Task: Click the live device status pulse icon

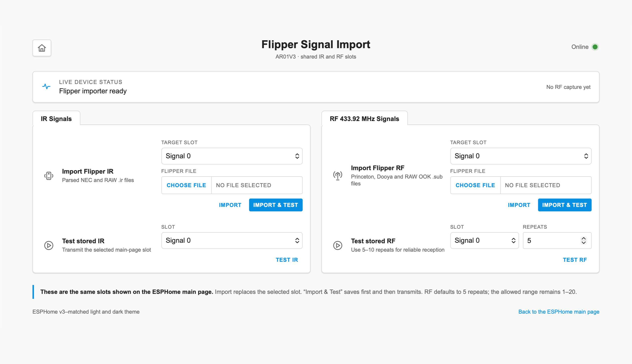Action: tap(46, 86)
